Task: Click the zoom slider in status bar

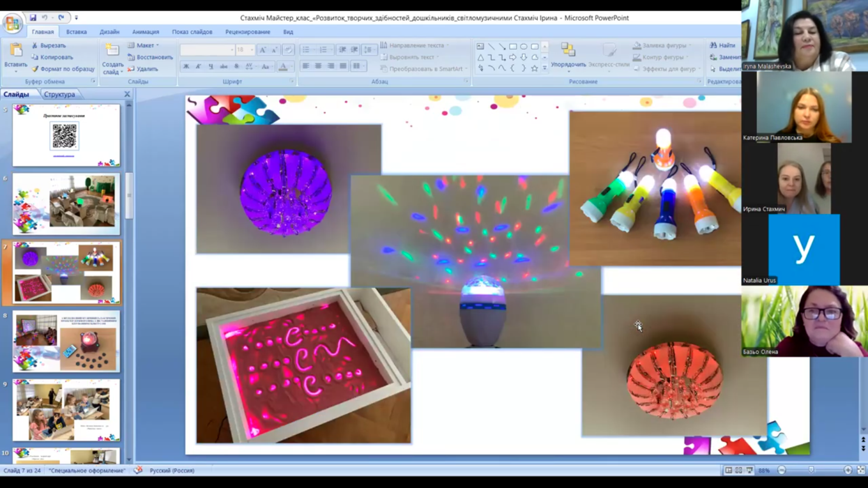Action: pos(812,470)
